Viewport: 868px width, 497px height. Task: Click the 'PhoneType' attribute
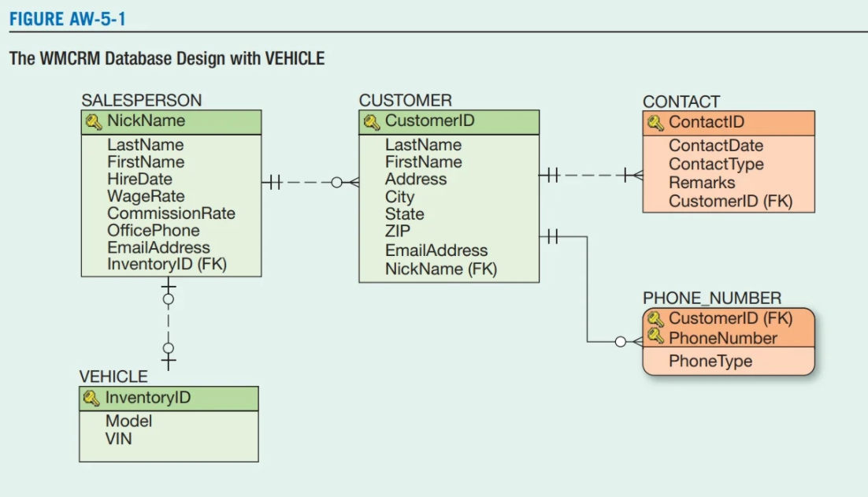(x=710, y=362)
